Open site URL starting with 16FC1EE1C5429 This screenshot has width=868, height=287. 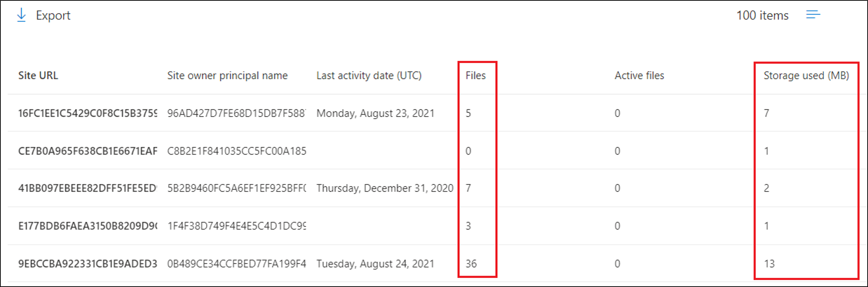click(x=88, y=113)
